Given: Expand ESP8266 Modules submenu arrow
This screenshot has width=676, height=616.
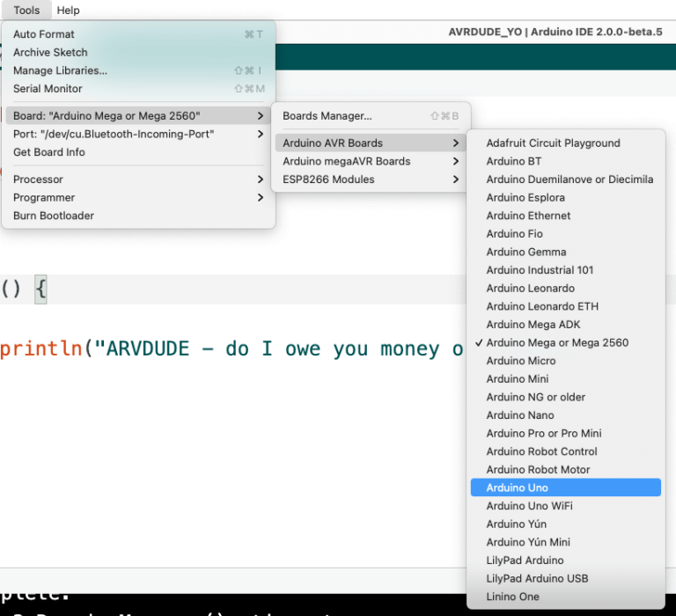Looking at the screenshot, I should pos(456,179).
